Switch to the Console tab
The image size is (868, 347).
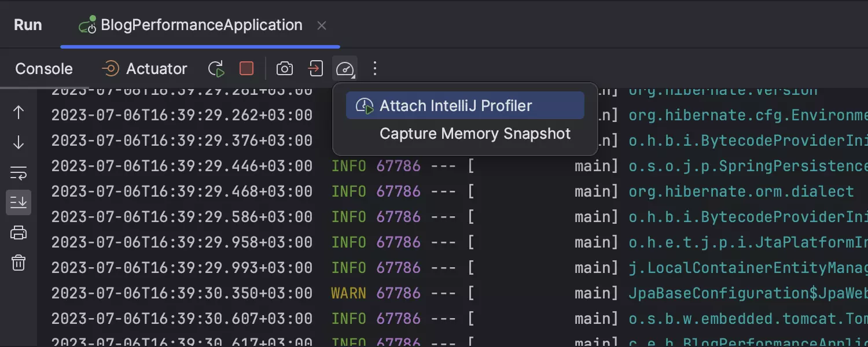coord(44,69)
